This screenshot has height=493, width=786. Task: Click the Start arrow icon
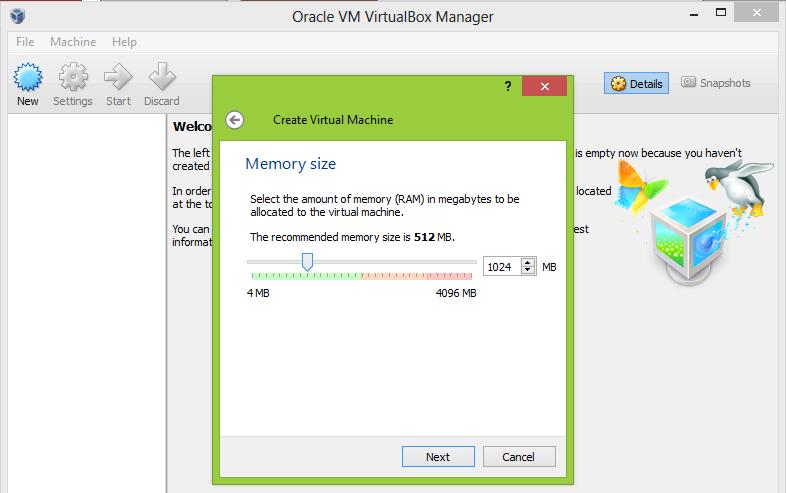click(118, 77)
